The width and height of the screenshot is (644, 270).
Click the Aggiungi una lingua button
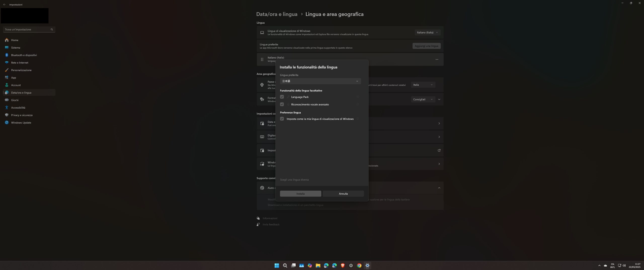coord(427,46)
